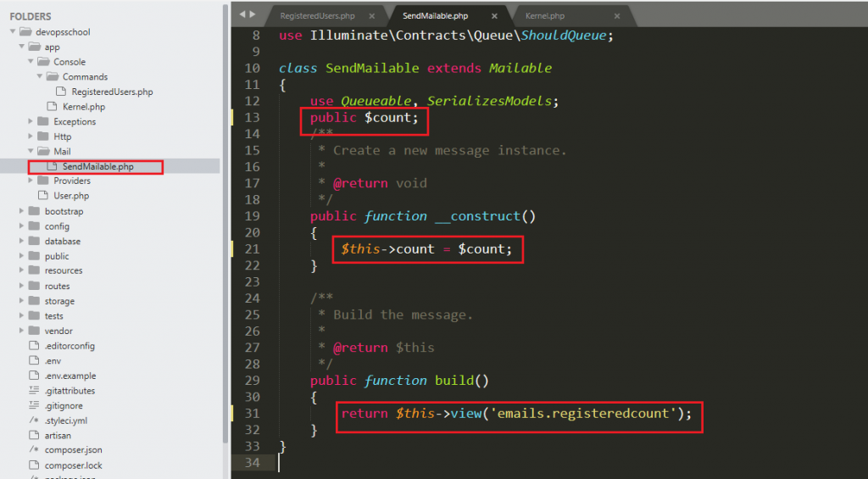Viewport: 868px width, 479px height.
Task: Expand the Exceptions folder
Action: coord(31,121)
